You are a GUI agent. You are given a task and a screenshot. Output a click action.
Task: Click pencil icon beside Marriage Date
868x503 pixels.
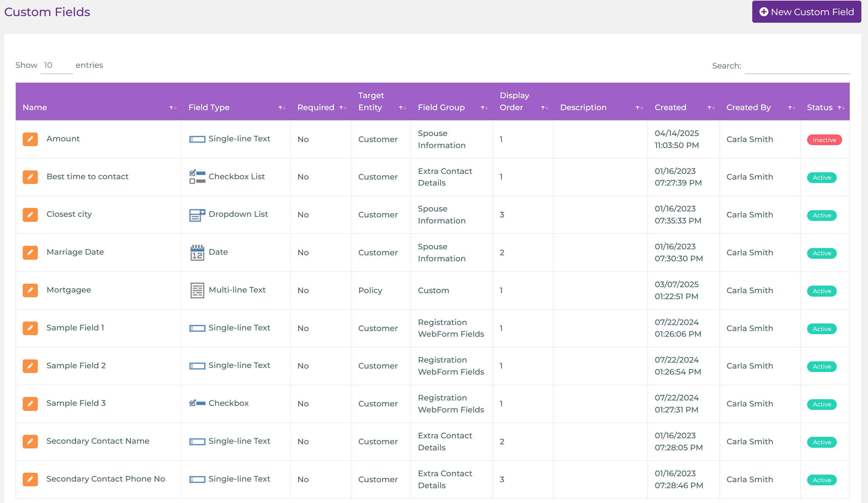coord(30,252)
